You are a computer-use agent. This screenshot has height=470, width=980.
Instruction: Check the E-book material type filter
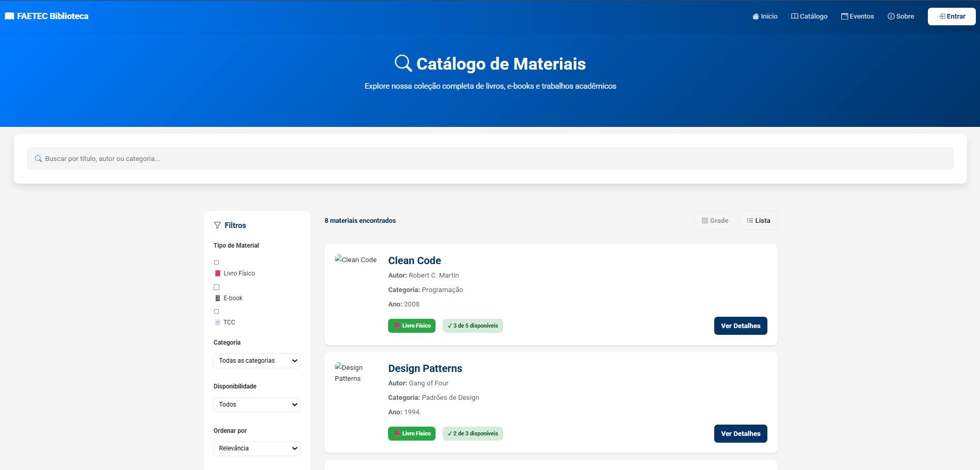point(216,287)
